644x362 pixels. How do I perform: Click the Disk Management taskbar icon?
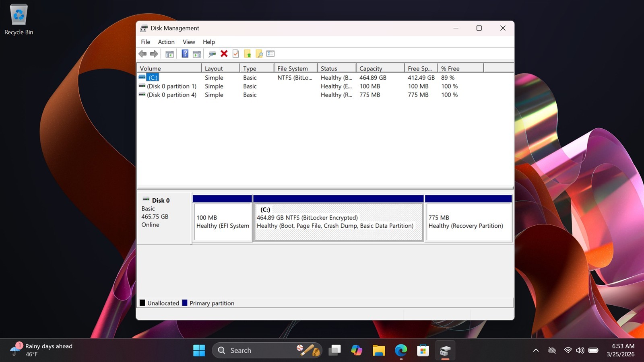coord(445,350)
